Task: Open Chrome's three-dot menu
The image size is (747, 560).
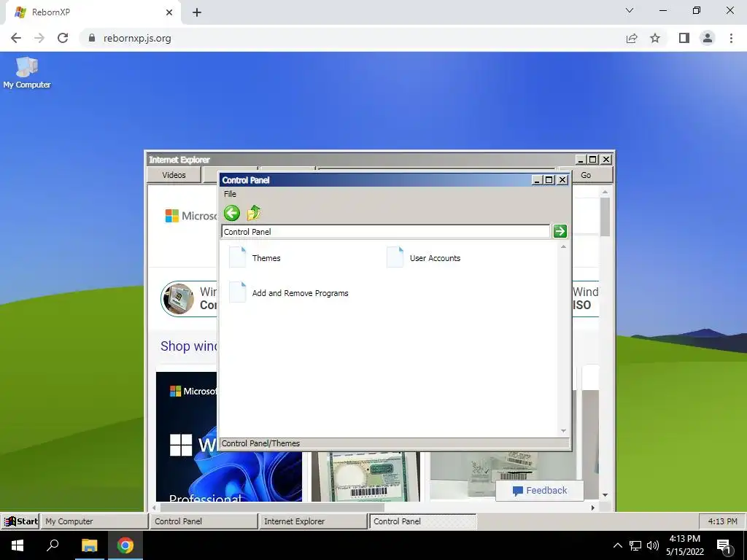Action: point(731,38)
